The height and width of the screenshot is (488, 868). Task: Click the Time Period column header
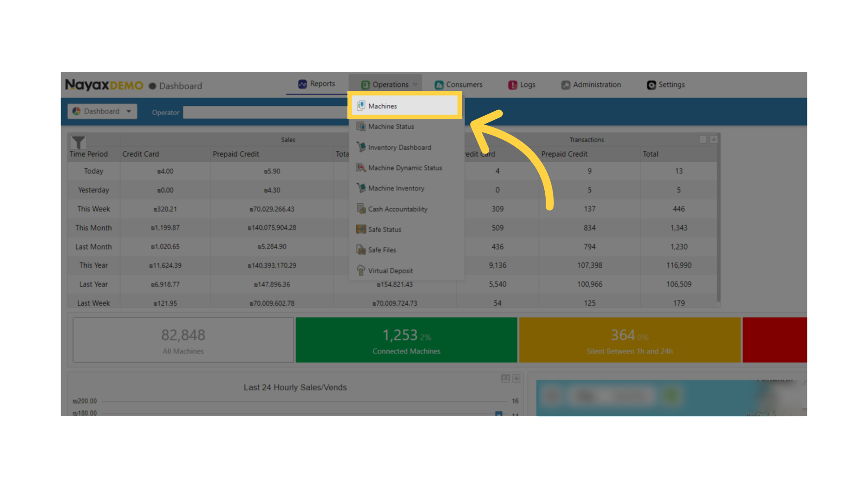(x=89, y=154)
